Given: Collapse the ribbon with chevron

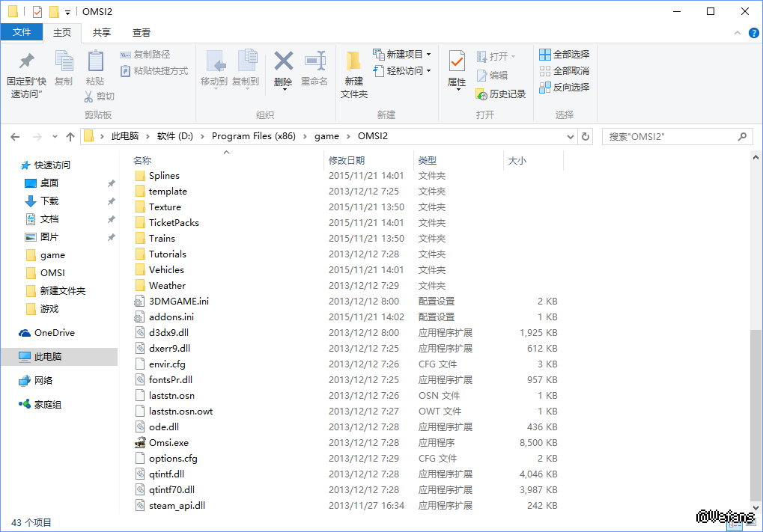Looking at the screenshot, I should [x=738, y=33].
